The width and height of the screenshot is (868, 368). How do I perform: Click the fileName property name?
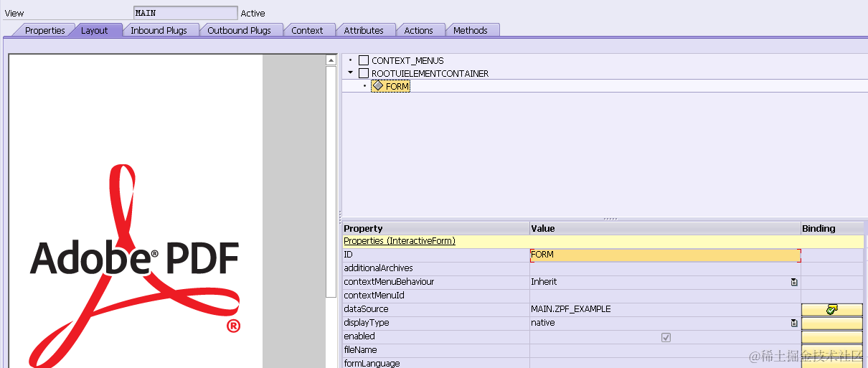pos(360,350)
